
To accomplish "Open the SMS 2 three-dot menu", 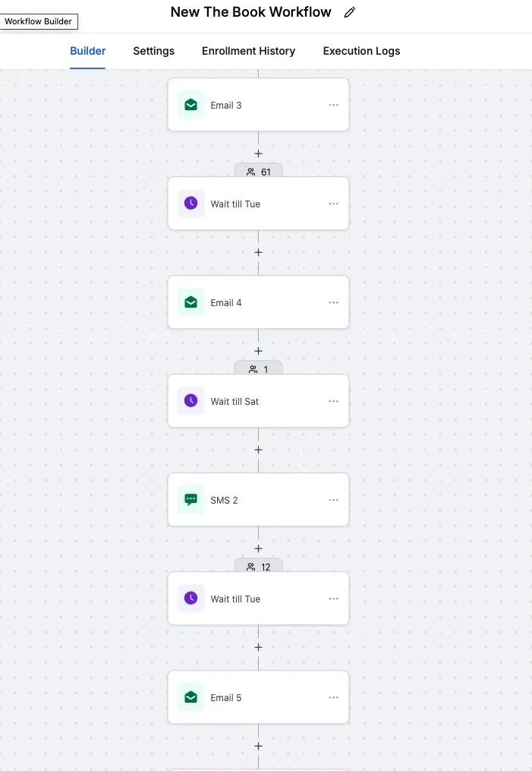I will [x=334, y=500].
